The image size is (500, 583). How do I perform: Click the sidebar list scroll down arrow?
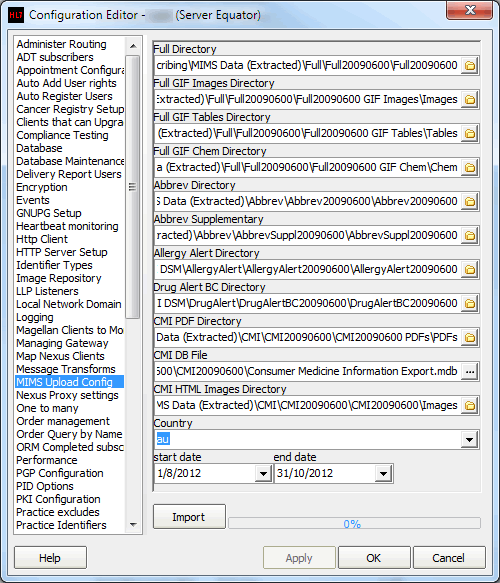pos(133,525)
